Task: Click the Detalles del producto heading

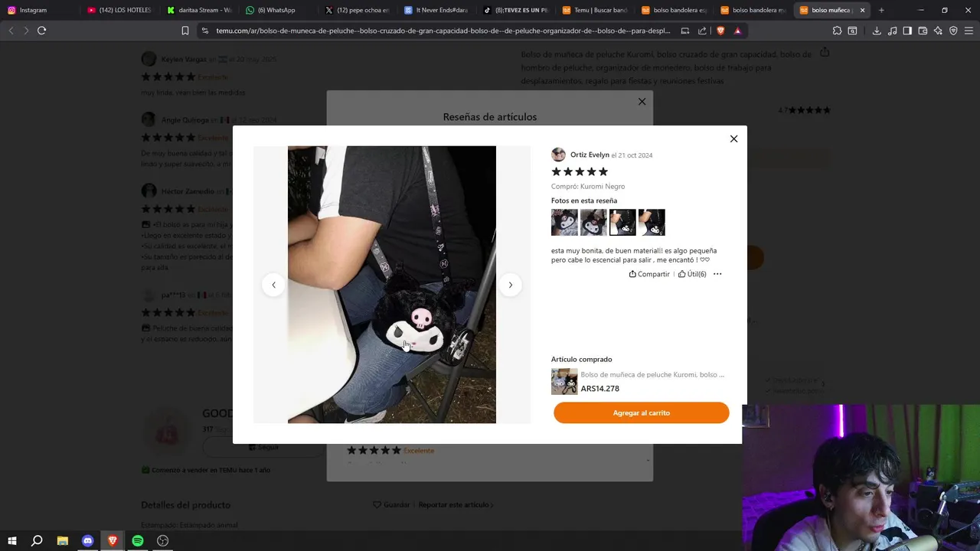Action: (185, 505)
